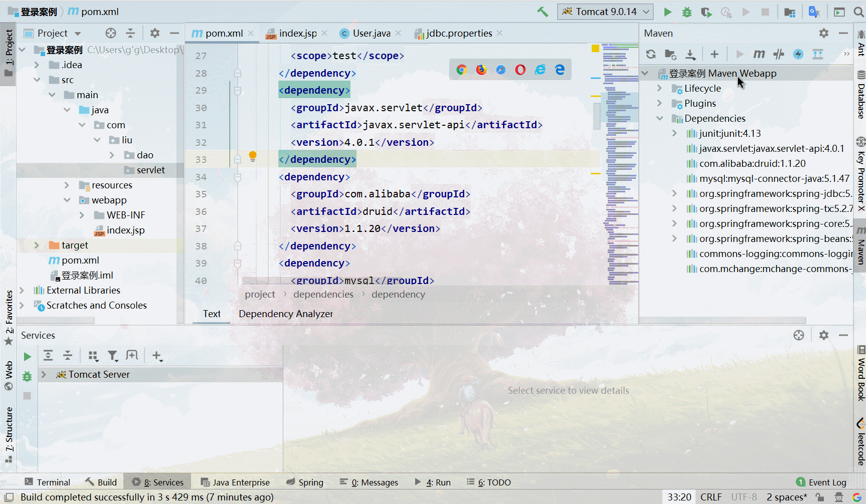Open the Terminal tool window button
Screen dimensions: 866x504
48,482
